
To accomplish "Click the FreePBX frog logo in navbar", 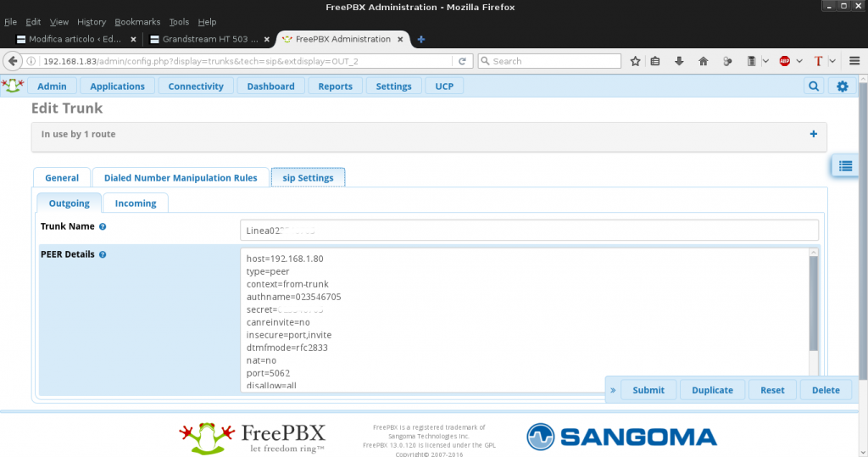I will pos(13,86).
